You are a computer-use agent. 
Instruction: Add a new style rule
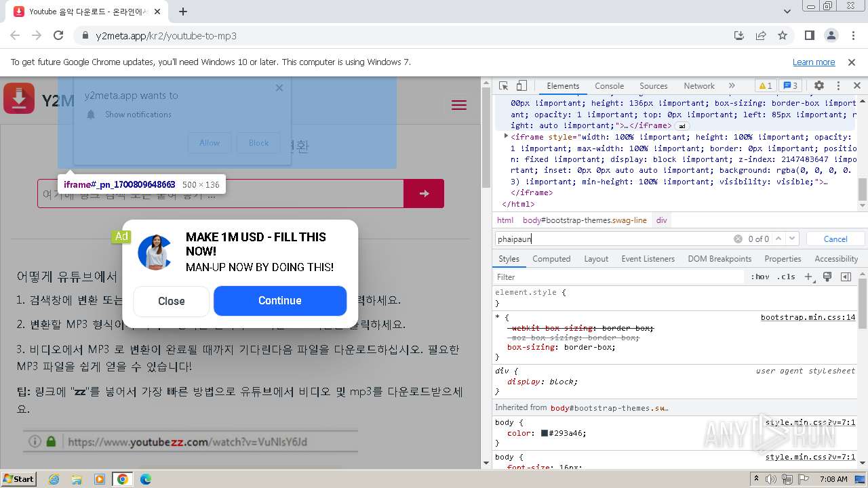[808, 277]
